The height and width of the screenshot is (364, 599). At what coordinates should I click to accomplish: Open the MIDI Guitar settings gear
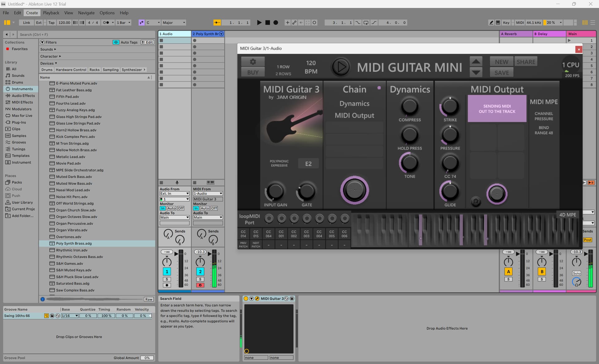click(253, 62)
